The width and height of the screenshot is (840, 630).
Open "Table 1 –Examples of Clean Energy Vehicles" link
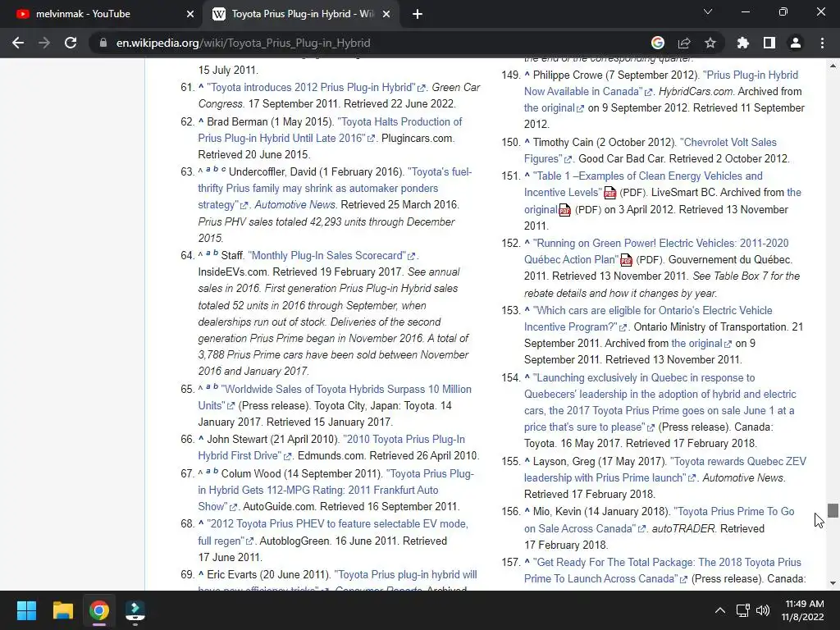coord(643,184)
